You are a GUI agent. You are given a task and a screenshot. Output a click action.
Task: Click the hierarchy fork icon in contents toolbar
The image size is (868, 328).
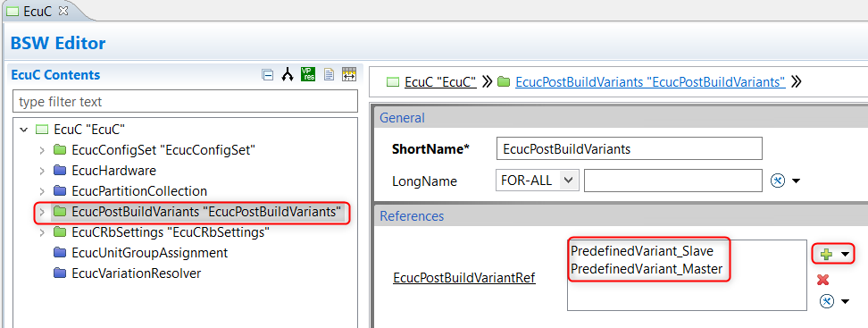point(287,75)
